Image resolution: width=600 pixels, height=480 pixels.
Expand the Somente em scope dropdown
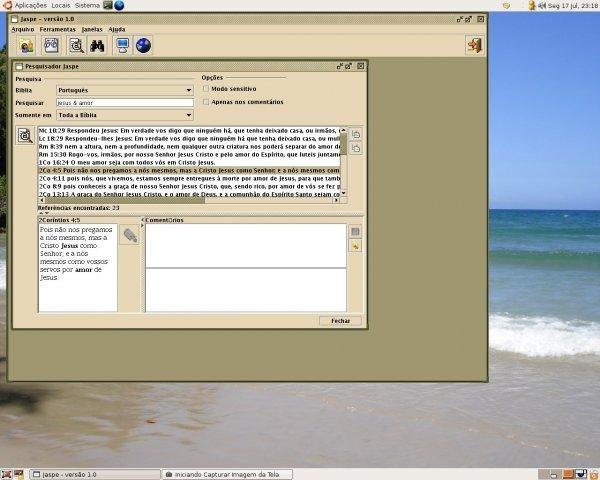tap(125, 115)
